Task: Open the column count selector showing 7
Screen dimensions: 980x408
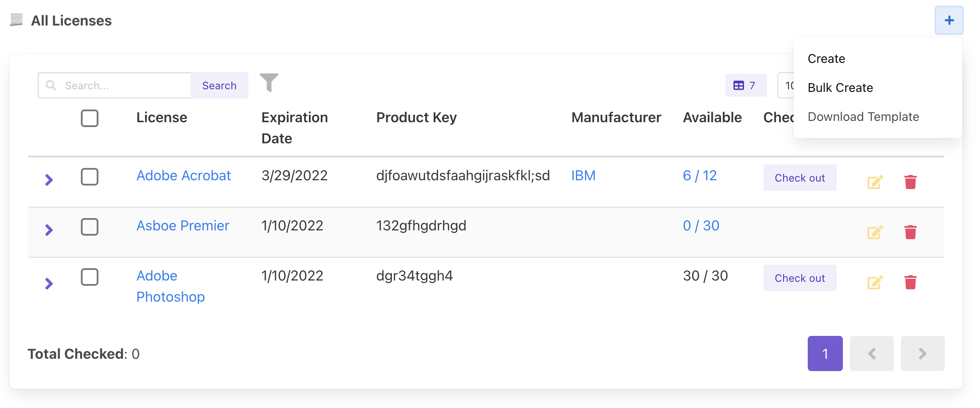Action: coord(745,85)
